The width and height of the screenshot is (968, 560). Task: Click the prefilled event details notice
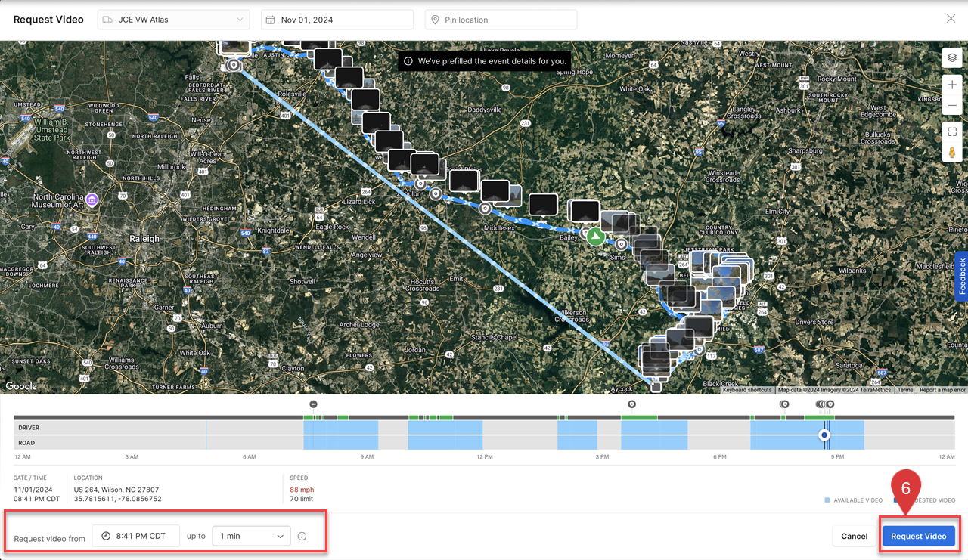[x=486, y=61]
